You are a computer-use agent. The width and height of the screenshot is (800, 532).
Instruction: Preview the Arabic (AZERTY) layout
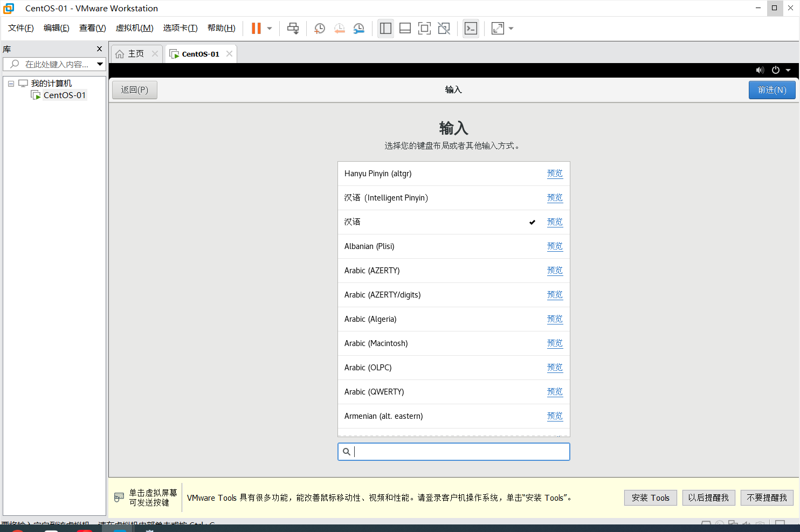point(555,271)
